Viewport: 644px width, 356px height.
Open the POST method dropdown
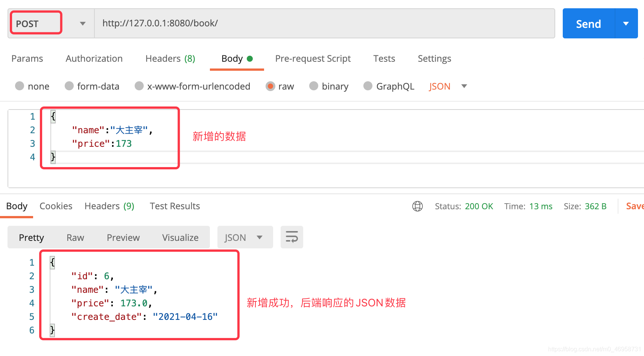(51, 23)
